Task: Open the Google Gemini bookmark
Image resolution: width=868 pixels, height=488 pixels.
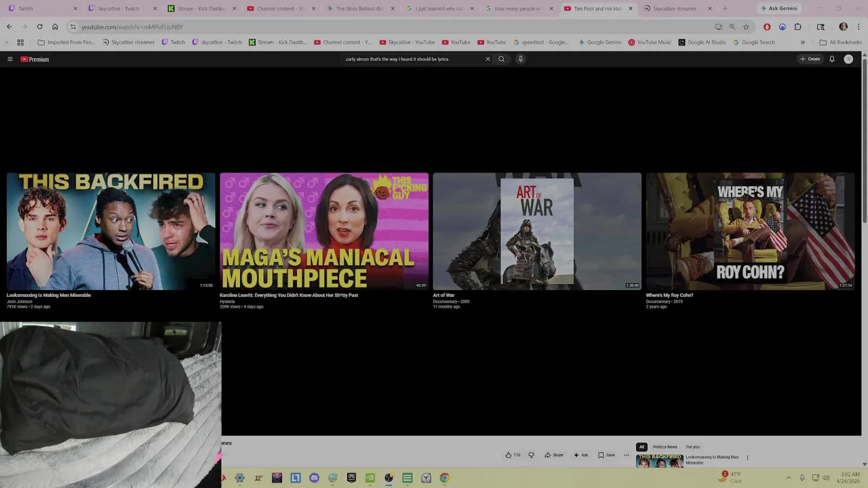Action: tap(600, 42)
